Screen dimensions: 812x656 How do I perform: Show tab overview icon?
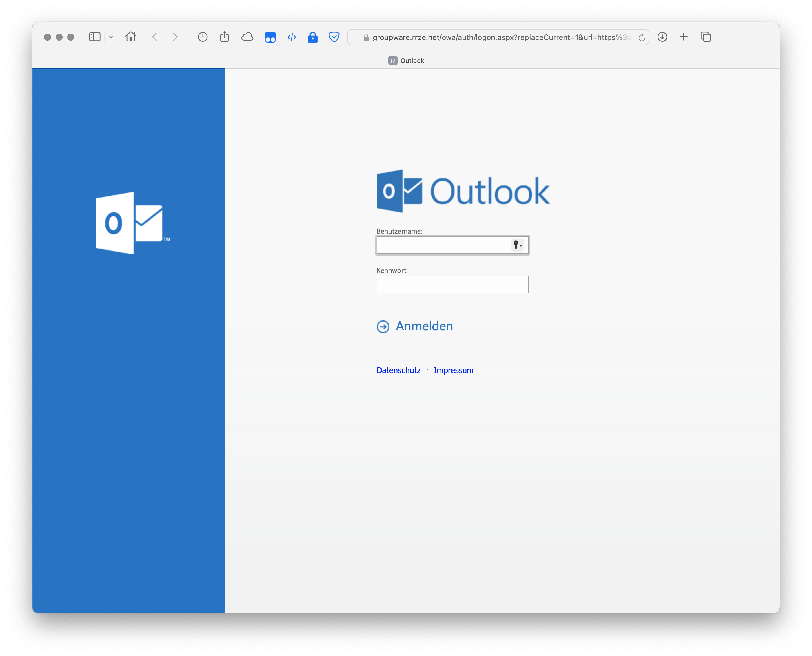pyautogui.click(x=705, y=37)
